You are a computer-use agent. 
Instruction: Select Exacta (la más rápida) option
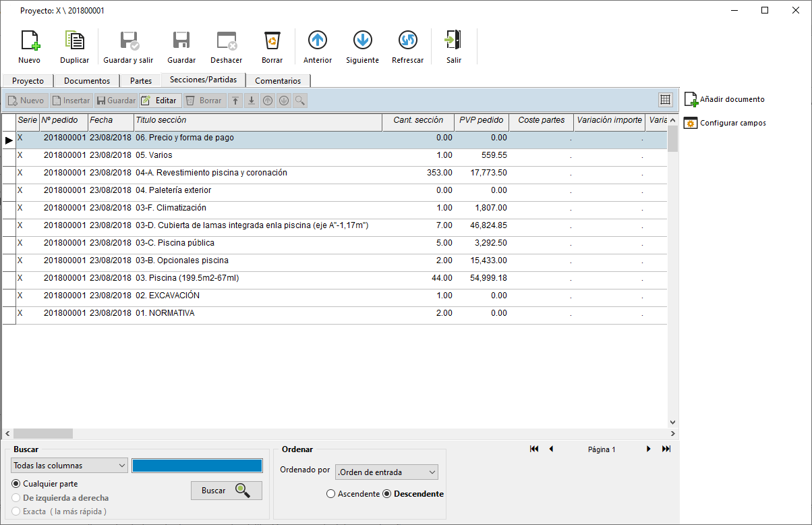pyautogui.click(x=59, y=512)
